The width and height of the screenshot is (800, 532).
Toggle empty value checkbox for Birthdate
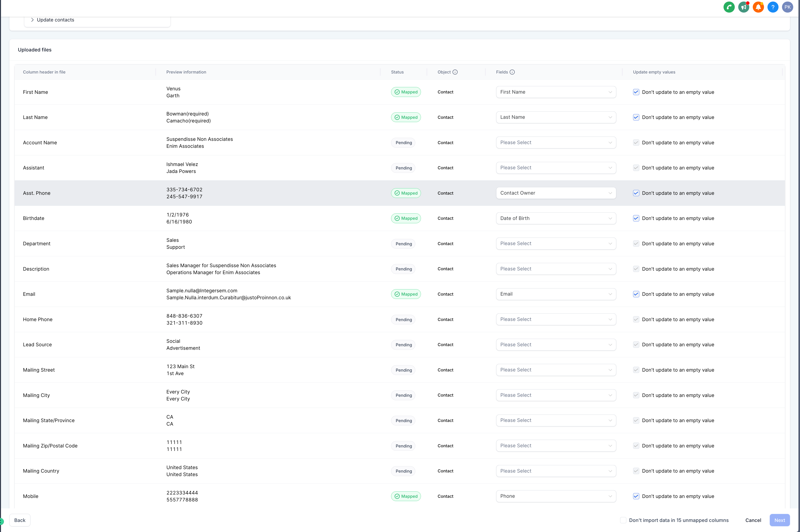(x=636, y=218)
